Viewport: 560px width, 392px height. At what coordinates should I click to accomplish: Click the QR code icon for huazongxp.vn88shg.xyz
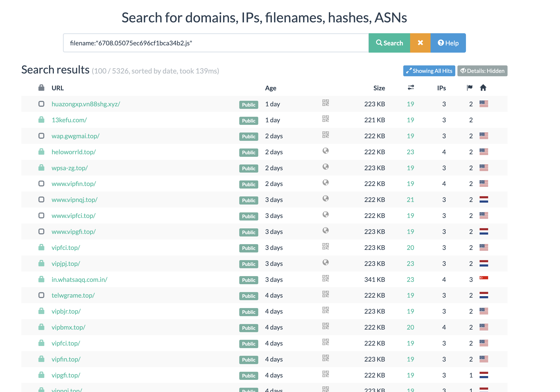(325, 103)
